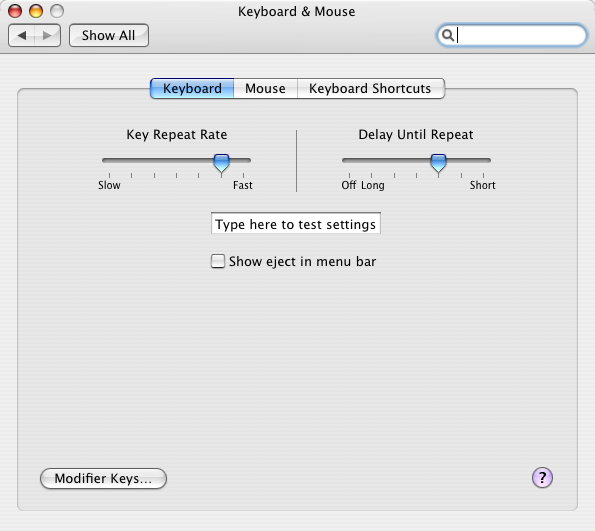The image size is (595, 531).
Task: Click the Type here to test settings field
Action: tap(296, 224)
